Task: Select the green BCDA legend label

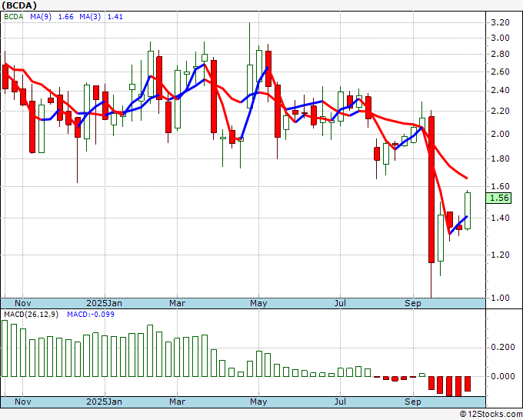Action: (x=13, y=17)
